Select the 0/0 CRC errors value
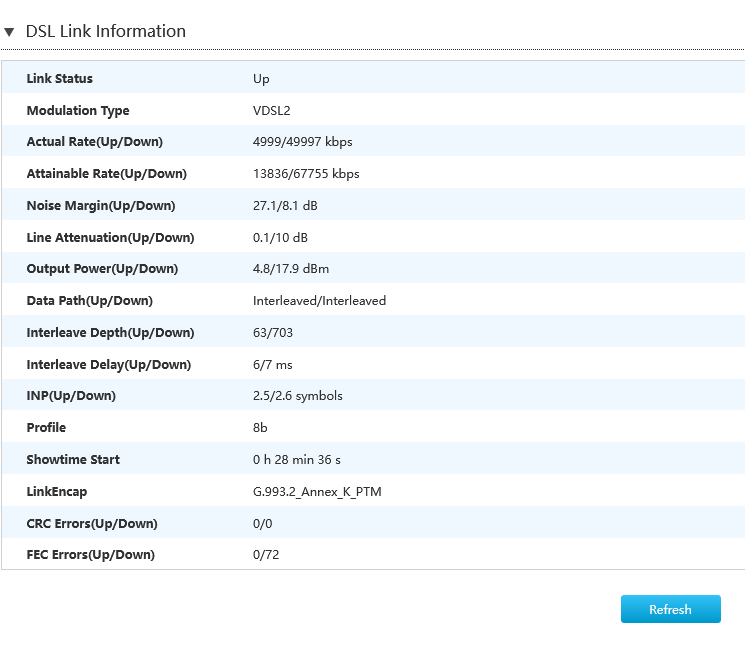 click(x=262, y=523)
